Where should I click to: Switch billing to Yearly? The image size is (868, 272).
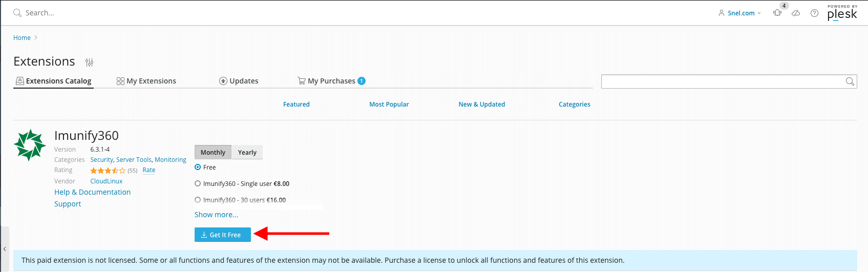click(x=247, y=152)
